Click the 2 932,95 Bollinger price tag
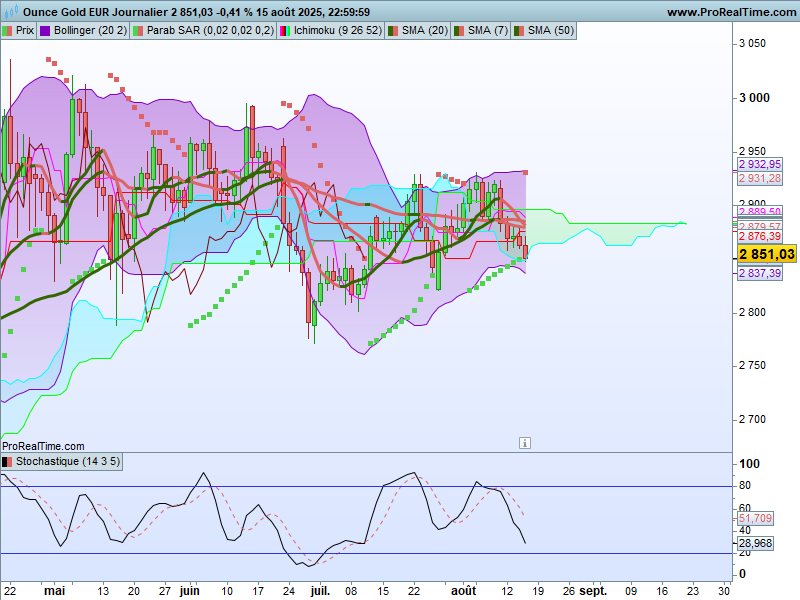 click(x=760, y=164)
